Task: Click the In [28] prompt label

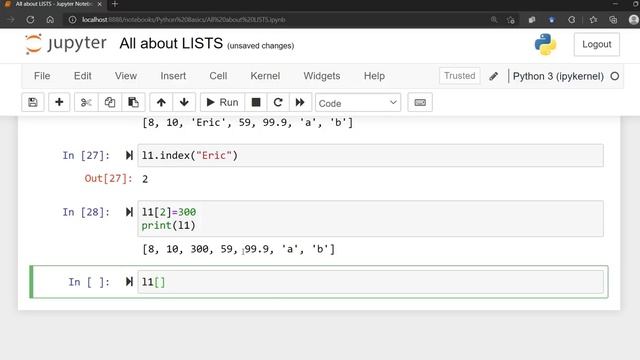Action: [86, 212]
